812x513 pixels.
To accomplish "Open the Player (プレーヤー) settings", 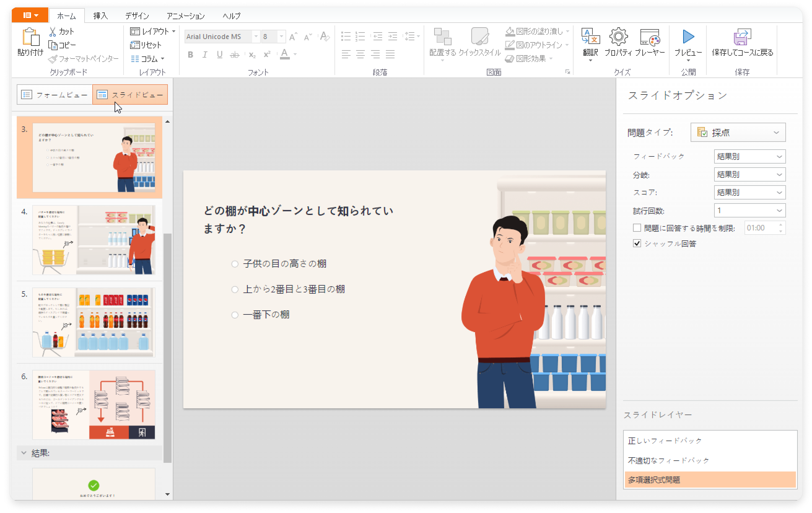I will pyautogui.click(x=650, y=42).
